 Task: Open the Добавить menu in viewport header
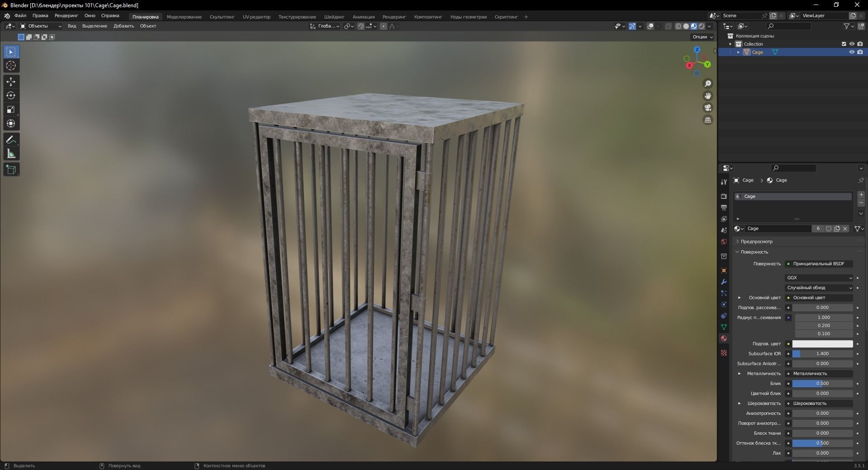[x=123, y=26]
